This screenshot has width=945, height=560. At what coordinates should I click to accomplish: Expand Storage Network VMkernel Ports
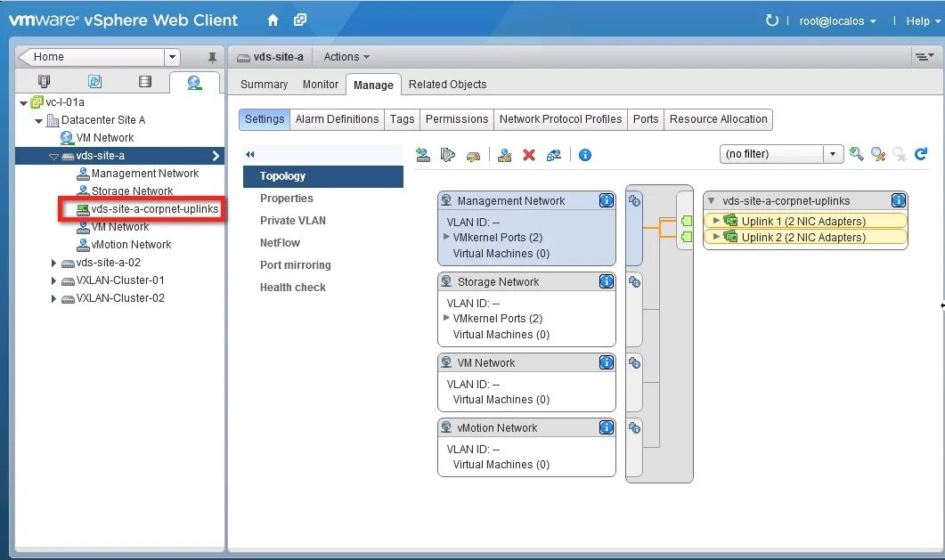(446, 317)
